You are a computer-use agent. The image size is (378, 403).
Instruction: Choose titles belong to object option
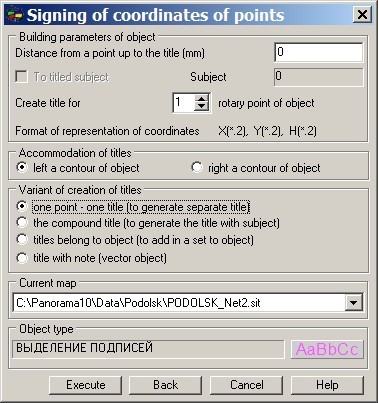point(22,240)
